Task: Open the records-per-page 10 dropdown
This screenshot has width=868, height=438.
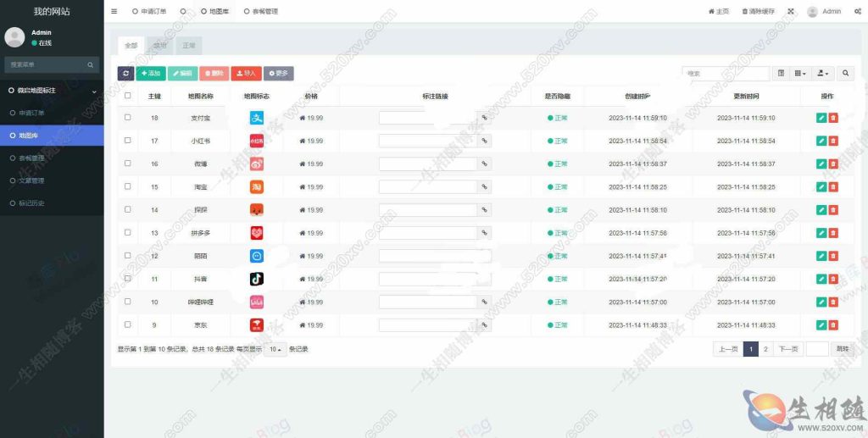Action: (275, 350)
